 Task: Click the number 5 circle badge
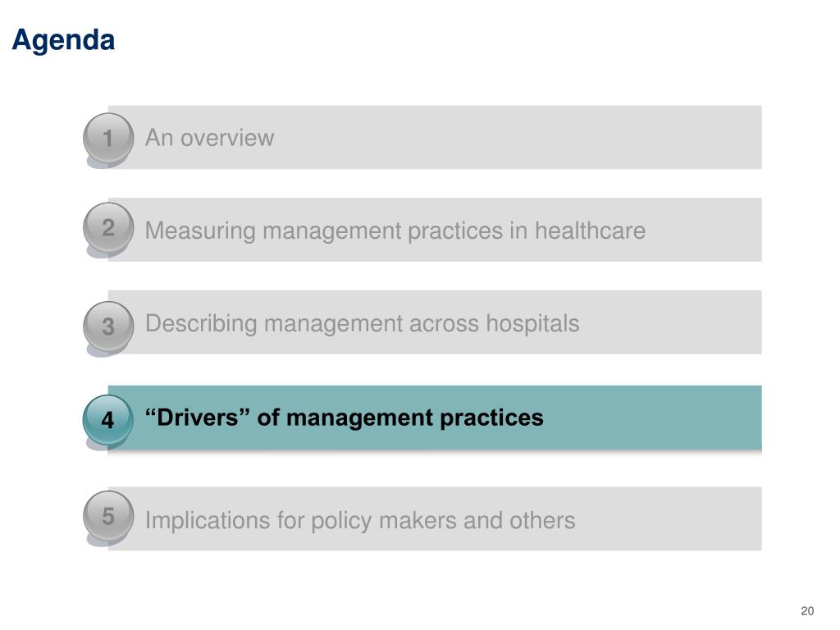pos(107,516)
